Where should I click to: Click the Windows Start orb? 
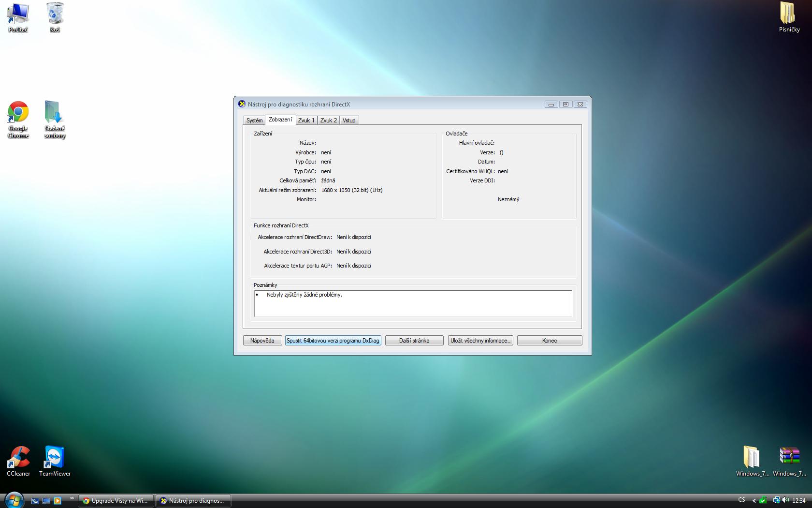click(14, 500)
